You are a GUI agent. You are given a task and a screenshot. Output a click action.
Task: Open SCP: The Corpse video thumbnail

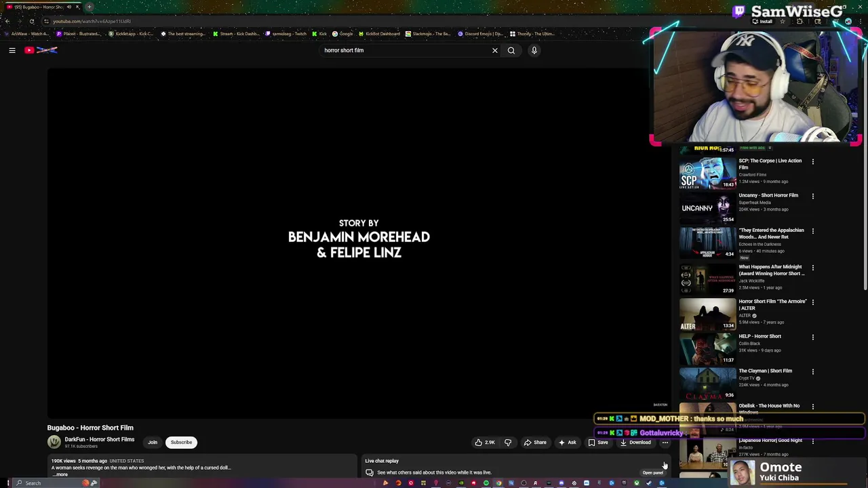(x=707, y=173)
